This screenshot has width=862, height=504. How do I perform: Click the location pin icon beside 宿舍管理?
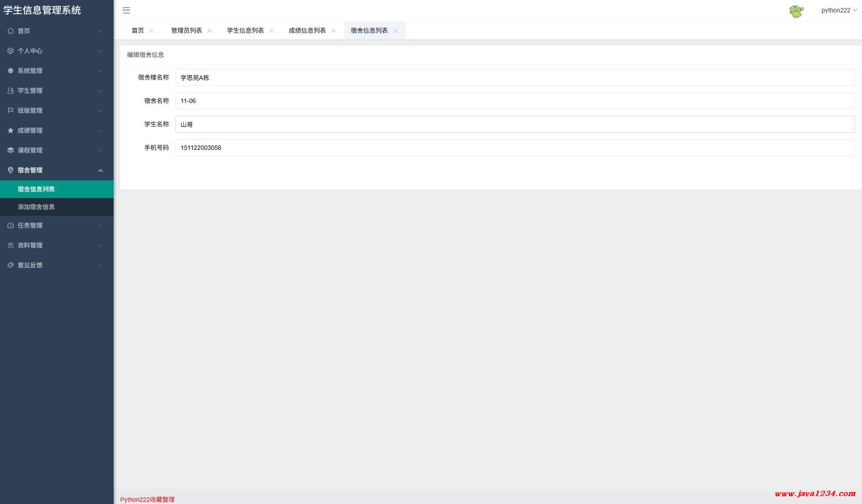tap(11, 170)
